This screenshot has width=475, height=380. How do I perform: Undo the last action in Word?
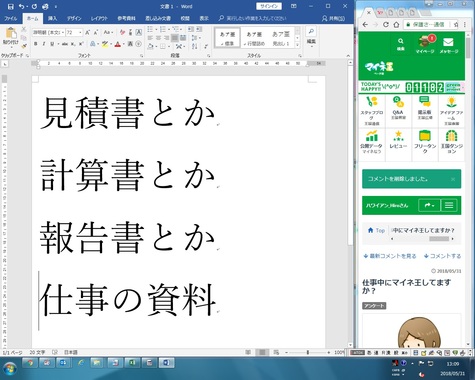coord(21,6)
